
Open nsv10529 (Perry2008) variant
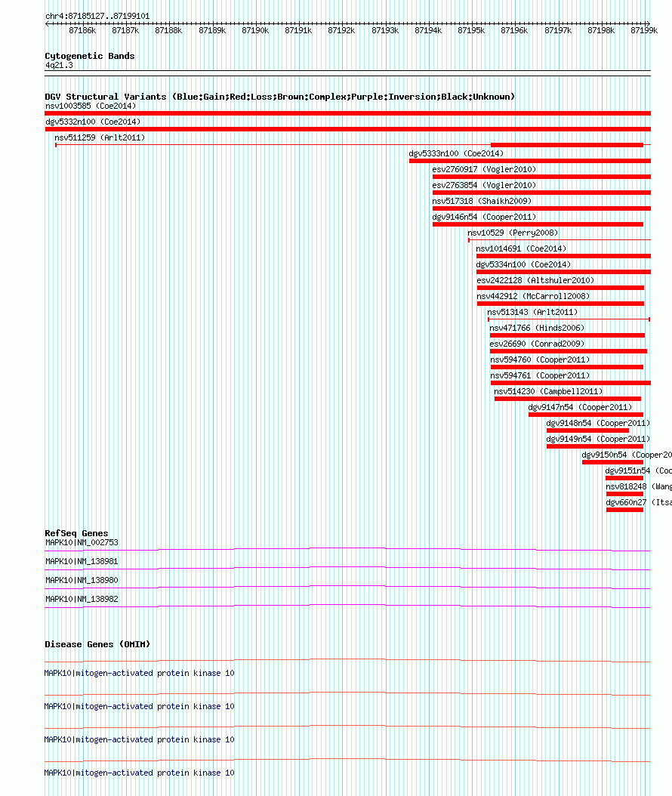[x=513, y=233]
